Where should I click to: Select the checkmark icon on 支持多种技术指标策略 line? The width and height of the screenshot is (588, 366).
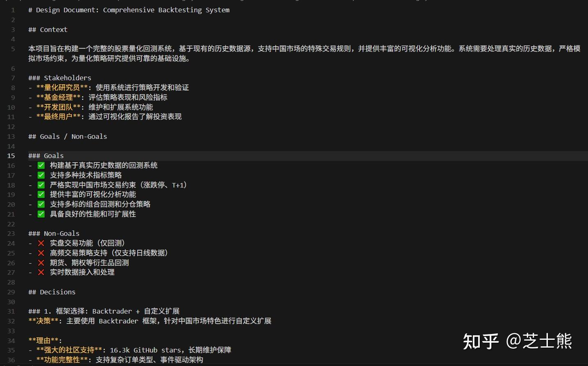point(41,175)
